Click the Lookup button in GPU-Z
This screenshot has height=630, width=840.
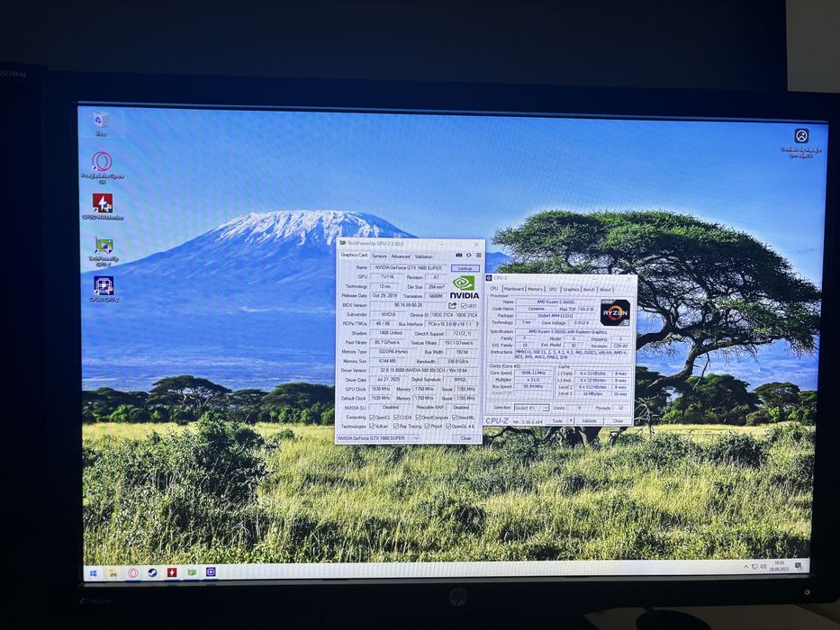tap(465, 268)
